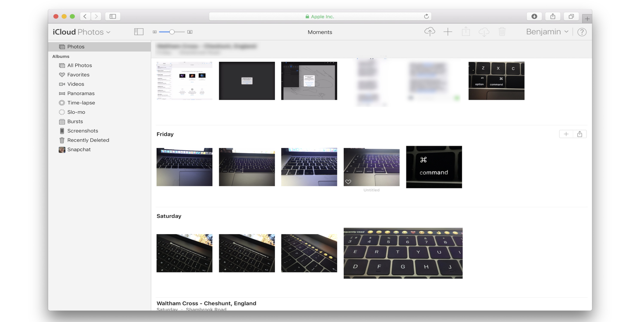Delete photos using the trash icon
The height and width of the screenshot is (322, 644).
502,32
